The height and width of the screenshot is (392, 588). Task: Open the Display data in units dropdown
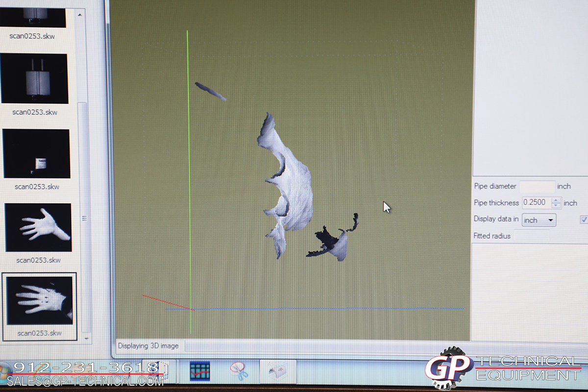point(539,220)
